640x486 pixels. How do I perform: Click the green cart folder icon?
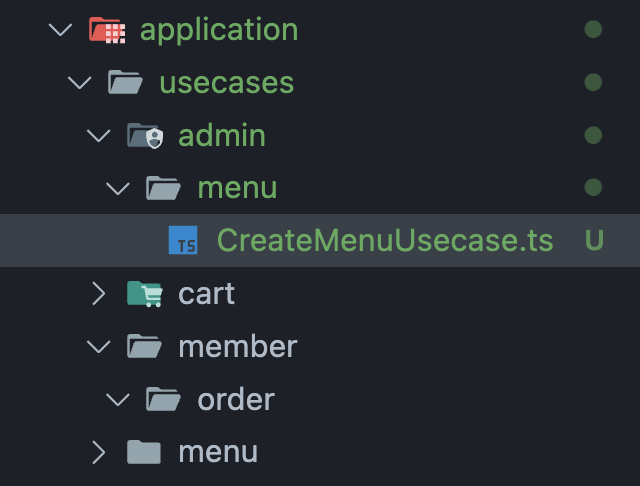[x=144, y=293]
